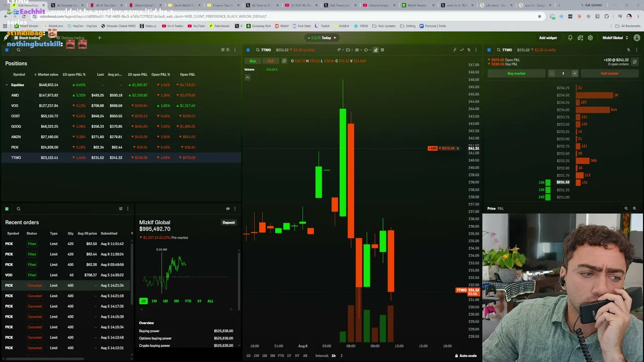The height and width of the screenshot is (362, 644).
Task: Zoom in the price ladder
Action: [634, 208]
